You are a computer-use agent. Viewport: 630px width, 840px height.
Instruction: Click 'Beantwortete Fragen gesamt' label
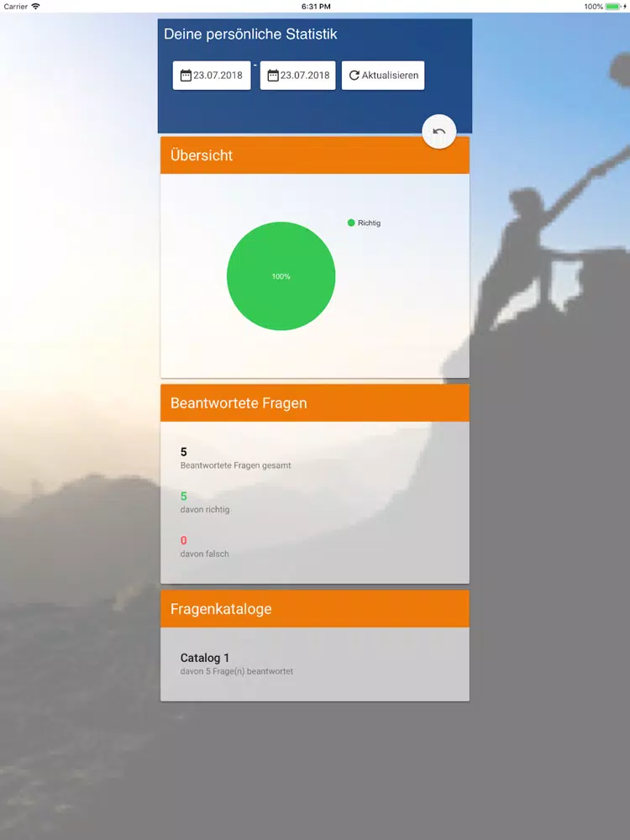236,465
